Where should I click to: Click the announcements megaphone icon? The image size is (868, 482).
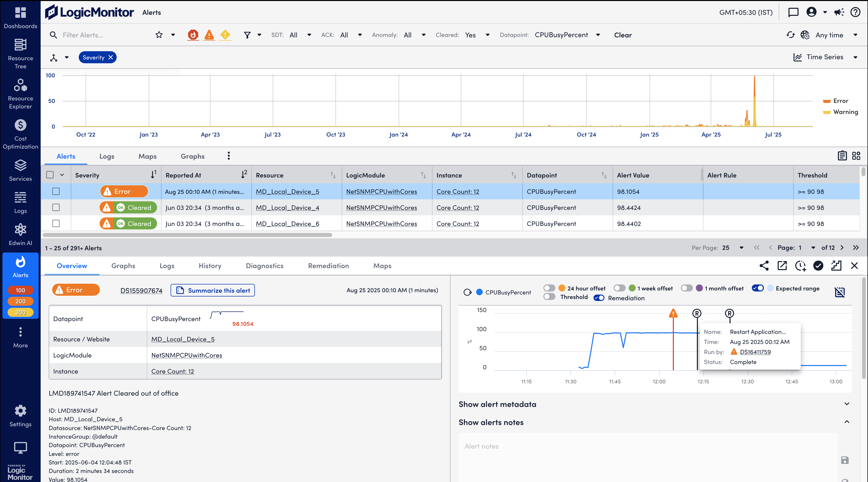839,13
